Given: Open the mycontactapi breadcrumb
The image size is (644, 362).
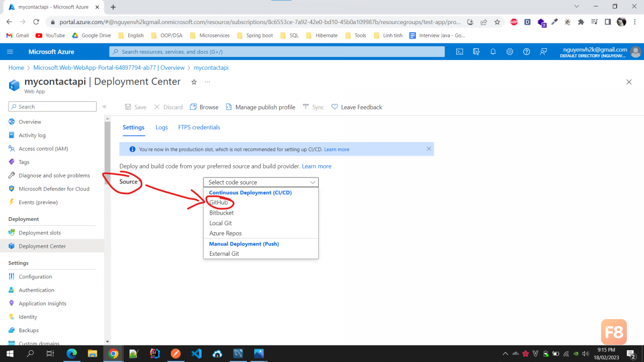Looking at the screenshot, I should point(211,68).
